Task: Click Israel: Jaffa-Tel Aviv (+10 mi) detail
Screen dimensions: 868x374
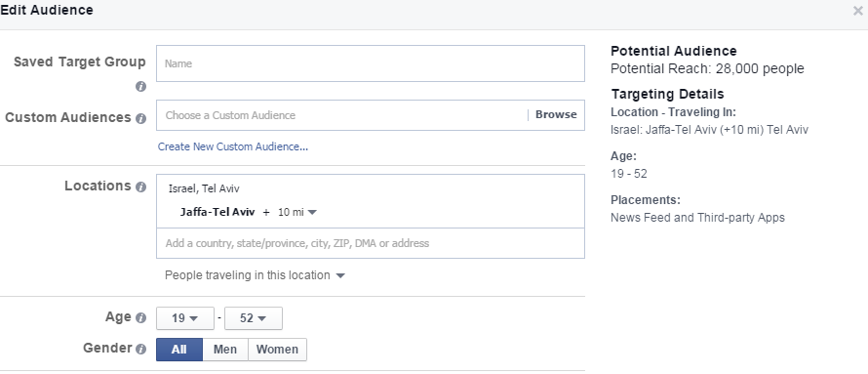Action: 710,130
